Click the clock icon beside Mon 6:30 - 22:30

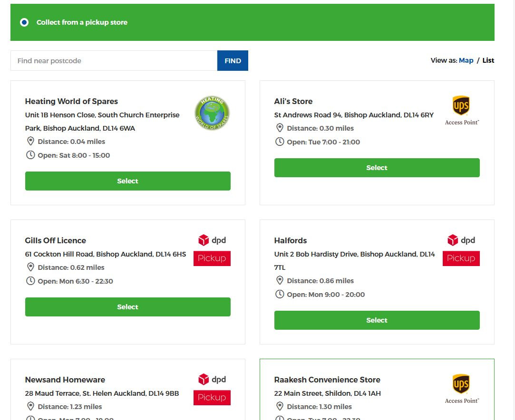(x=30, y=281)
